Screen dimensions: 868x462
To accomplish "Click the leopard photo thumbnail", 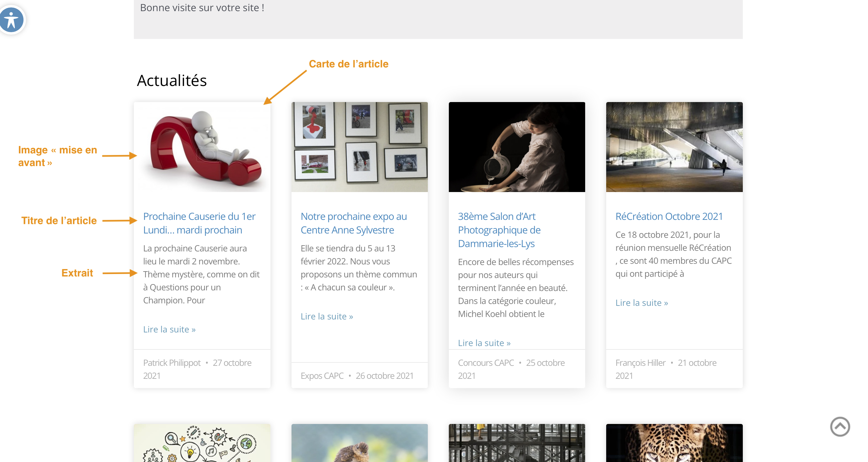I will [674, 443].
